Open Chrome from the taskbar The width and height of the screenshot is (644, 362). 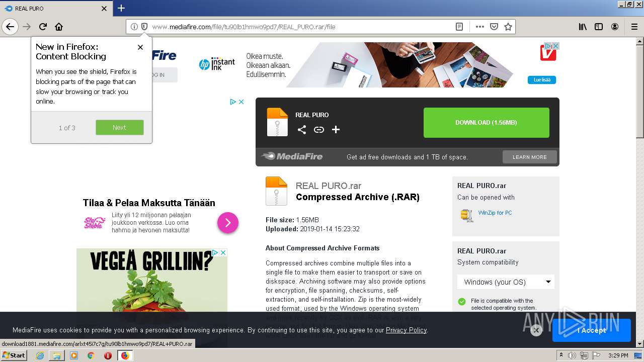pyautogui.click(x=91, y=355)
